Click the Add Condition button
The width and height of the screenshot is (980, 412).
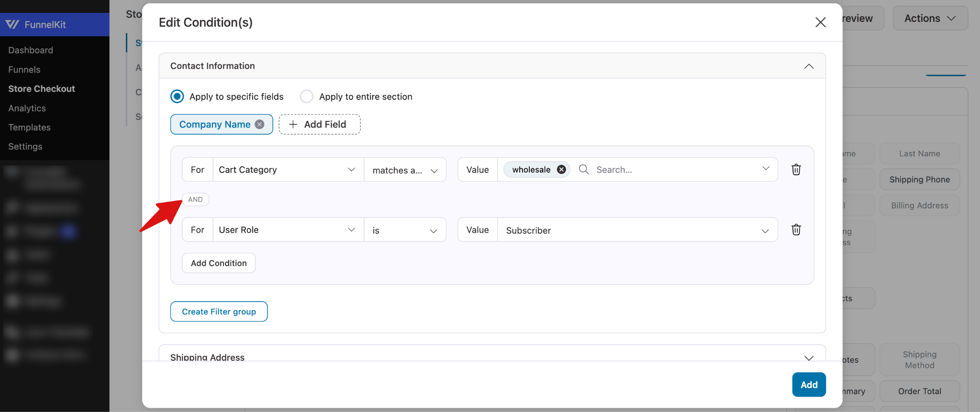tap(219, 263)
